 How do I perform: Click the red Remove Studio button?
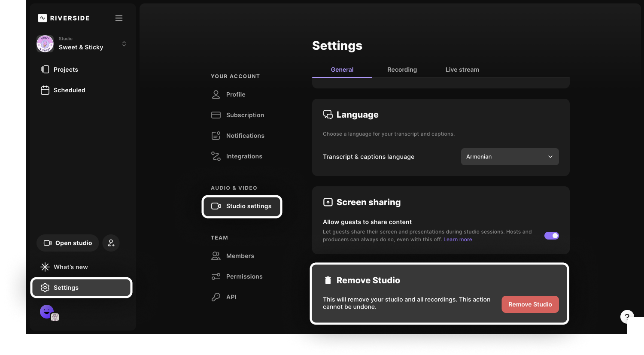pos(530,304)
